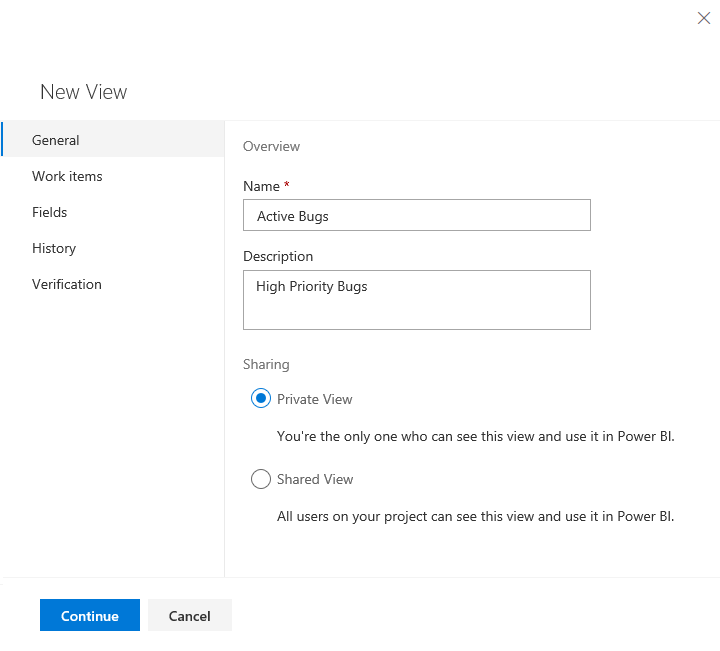
Task: Click the Continue button
Action: pyautogui.click(x=90, y=615)
